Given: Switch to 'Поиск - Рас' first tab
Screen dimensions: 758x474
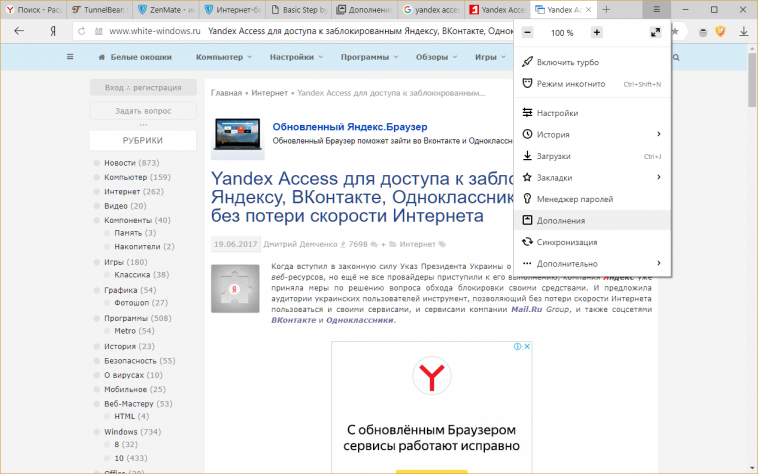Looking at the screenshot, I should (x=34, y=9).
